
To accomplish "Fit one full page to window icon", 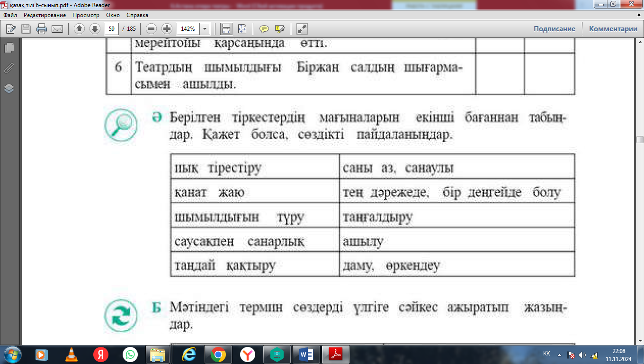I will pyautogui.click(x=242, y=29).
